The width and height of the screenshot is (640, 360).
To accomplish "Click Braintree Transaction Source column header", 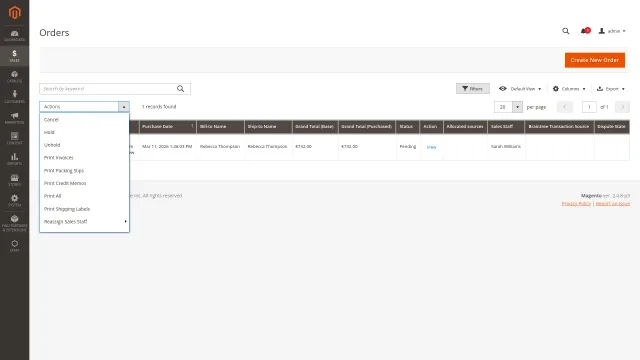I will [x=559, y=127].
